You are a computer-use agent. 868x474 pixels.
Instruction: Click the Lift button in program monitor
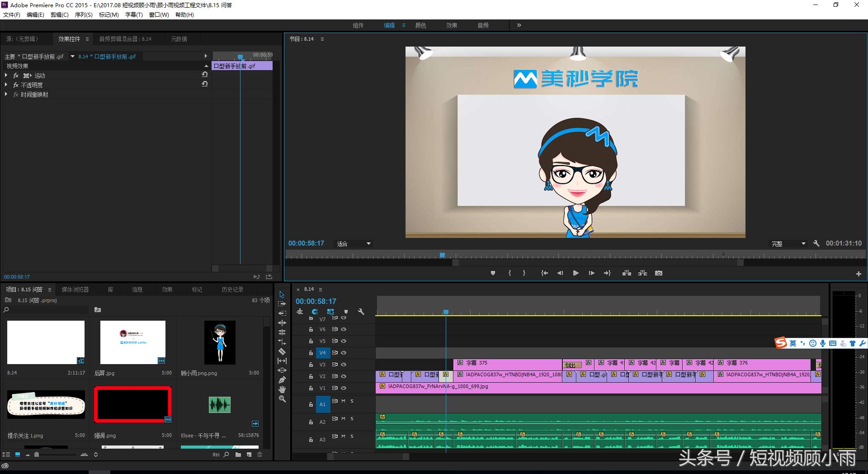[627, 273]
